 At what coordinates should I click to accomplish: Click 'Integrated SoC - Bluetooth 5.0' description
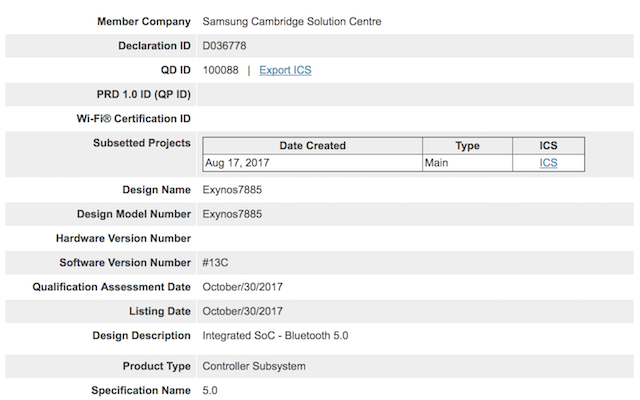point(275,336)
